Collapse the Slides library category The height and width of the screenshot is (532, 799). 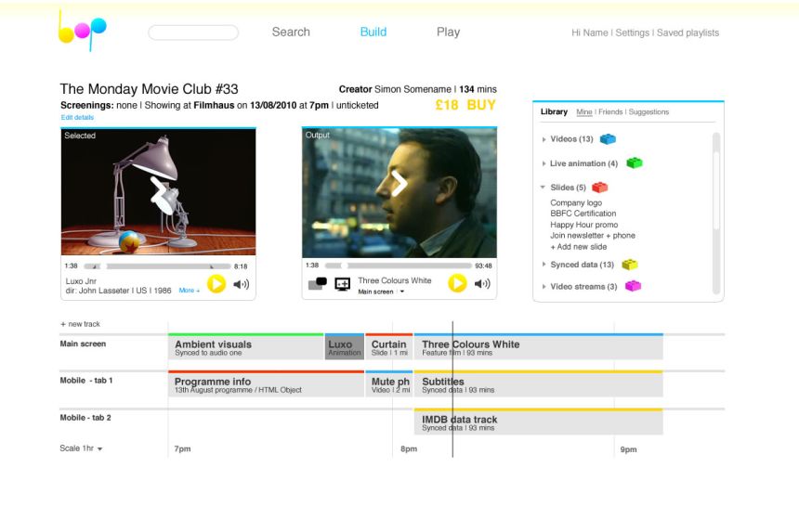coord(544,188)
